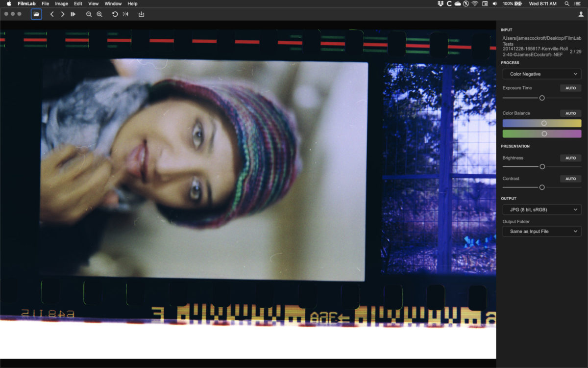Viewport: 588px width, 368px height.
Task: Zoom out using the magnifier minus icon
Action: [89, 14]
